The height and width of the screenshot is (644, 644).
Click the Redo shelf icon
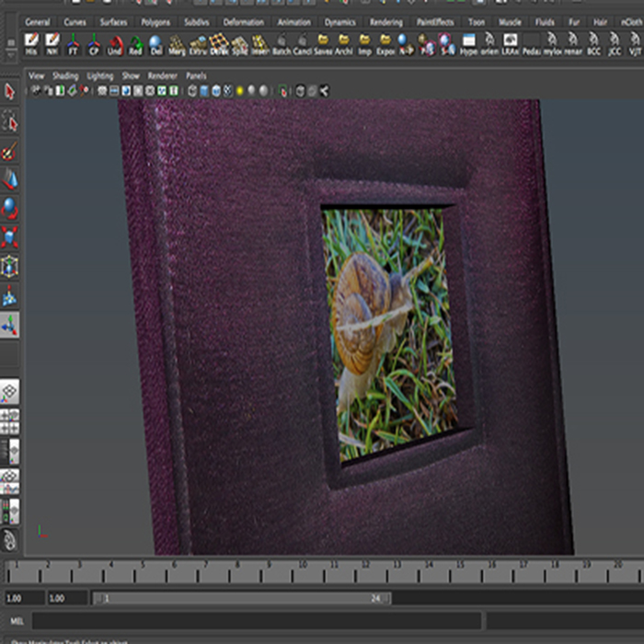tap(135, 44)
